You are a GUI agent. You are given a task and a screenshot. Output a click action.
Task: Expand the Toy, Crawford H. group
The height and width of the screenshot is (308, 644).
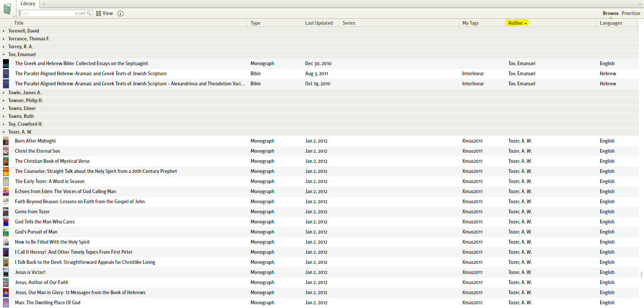coord(4,124)
